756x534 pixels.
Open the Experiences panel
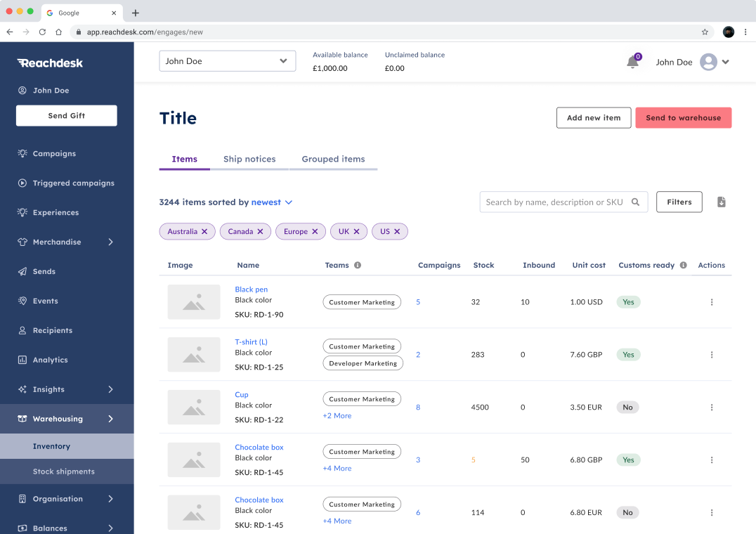(x=56, y=212)
